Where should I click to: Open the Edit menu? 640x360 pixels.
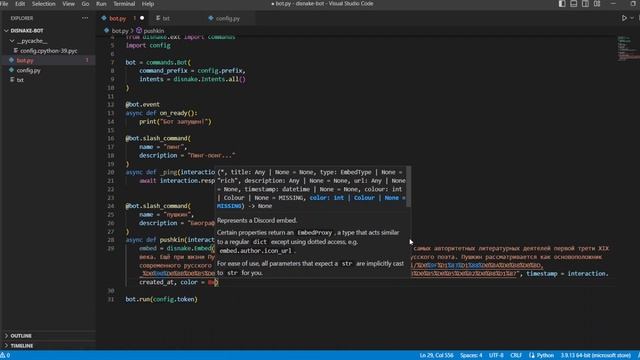pyautogui.click(x=20, y=4)
